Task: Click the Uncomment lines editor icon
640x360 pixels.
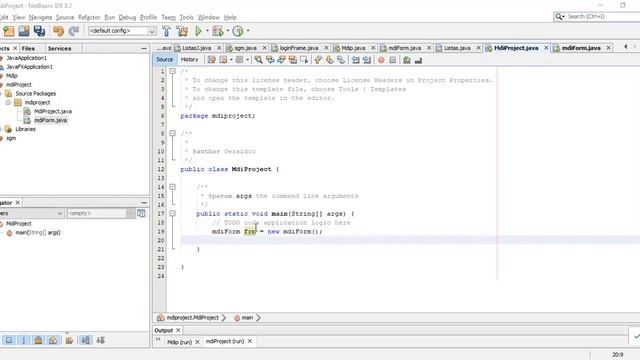Action: tap(418, 60)
